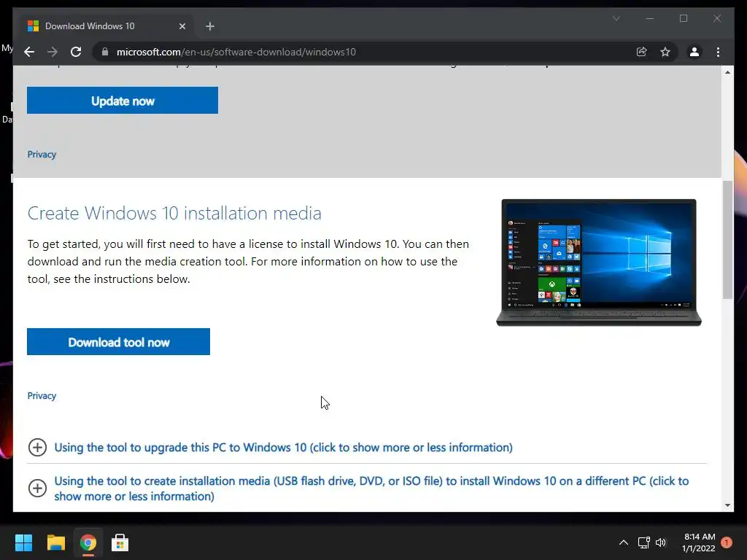747x560 pixels.
Task: Open the tab search chevron in title bar
Action: tap(616, 18)
